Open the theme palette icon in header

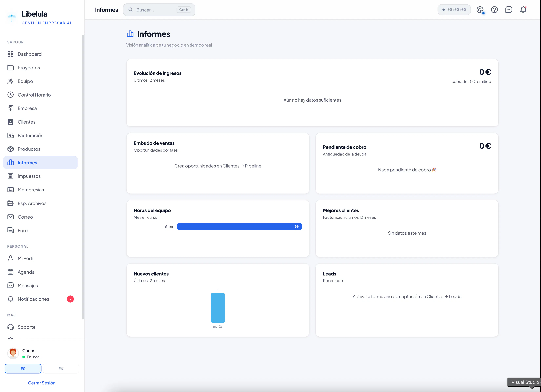480,10
